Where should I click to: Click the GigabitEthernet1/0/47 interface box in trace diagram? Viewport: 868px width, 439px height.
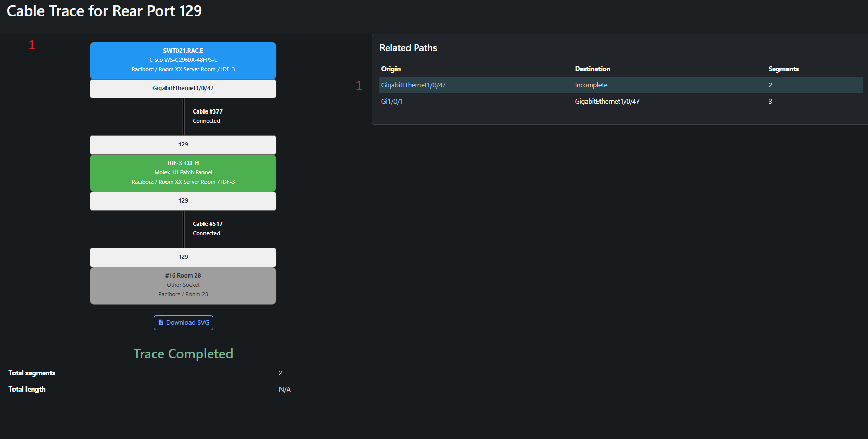(183, 89)
